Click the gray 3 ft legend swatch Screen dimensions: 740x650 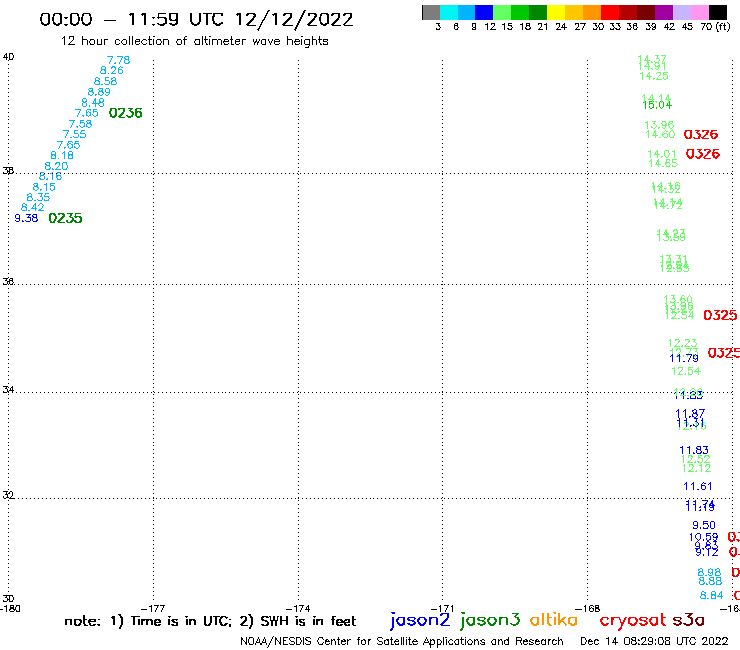pyautogui.click(x=431, y=12)
